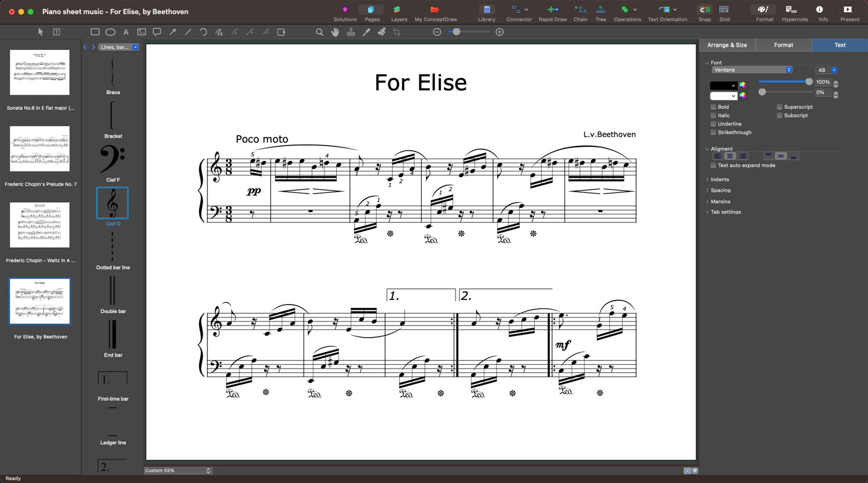Enable the Strikethrough checkbox
The height and width of the screenshot is (483, 868).
tap(713, 133)
